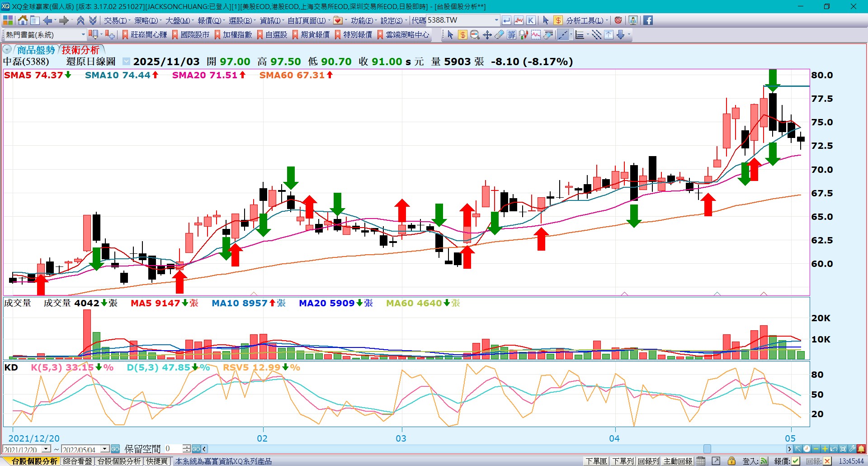Toggle the 報價 connection status checkbox

[796, 461]
